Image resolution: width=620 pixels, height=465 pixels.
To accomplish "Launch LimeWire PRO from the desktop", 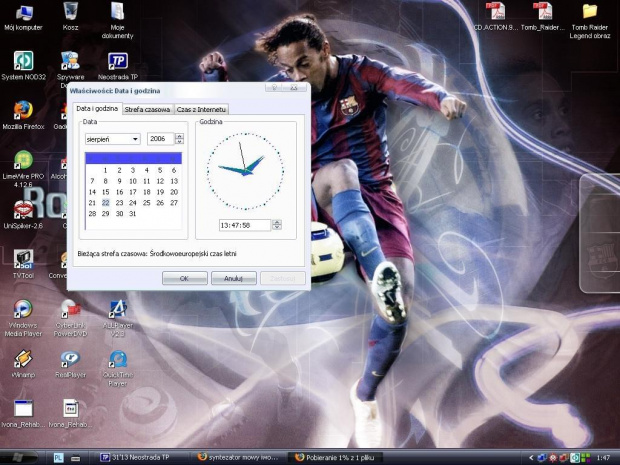I will click(x=23, y=160).
